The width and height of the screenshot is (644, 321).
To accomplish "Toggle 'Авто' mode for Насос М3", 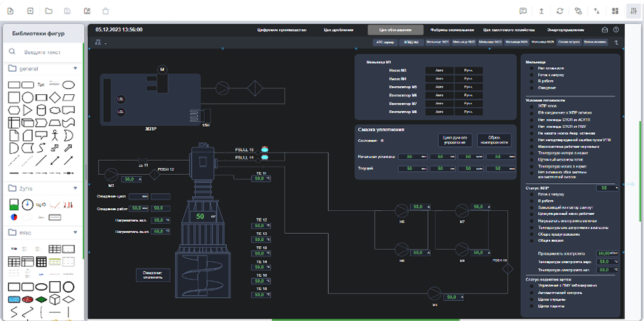I will click(x=439, y=70).
